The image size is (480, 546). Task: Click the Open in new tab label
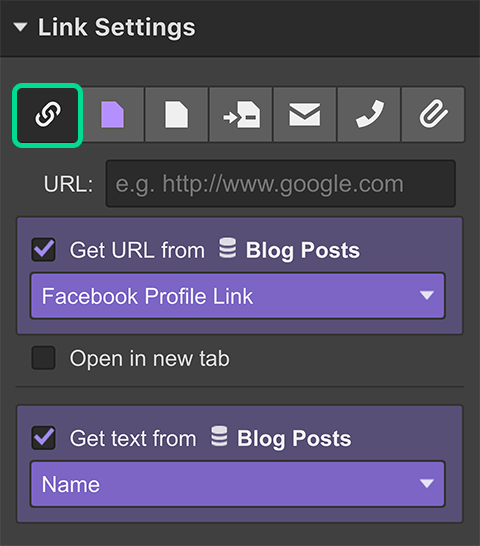(150, 358)
